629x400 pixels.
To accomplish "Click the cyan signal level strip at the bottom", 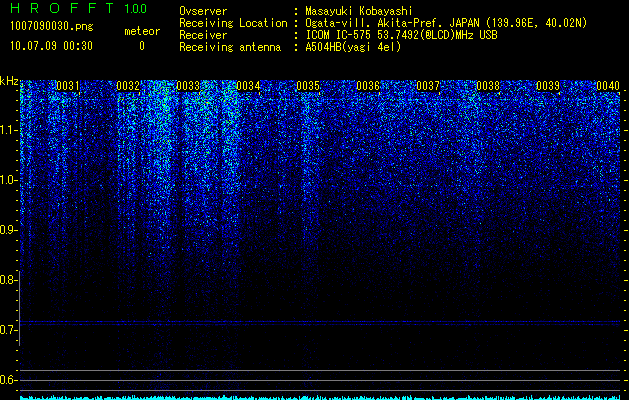I will tap(320, 397).
